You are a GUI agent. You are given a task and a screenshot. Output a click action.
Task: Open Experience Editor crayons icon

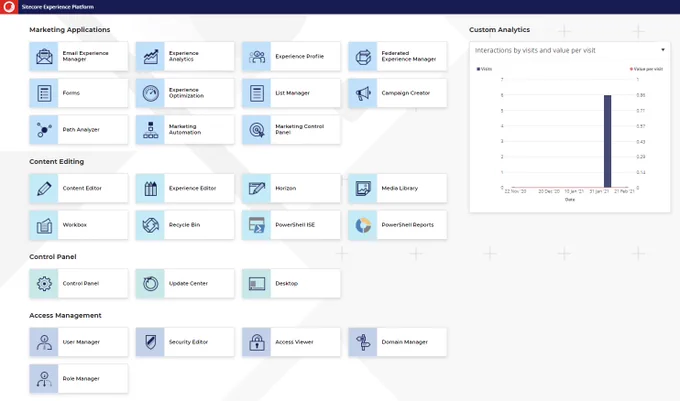[x=150, y=189]
